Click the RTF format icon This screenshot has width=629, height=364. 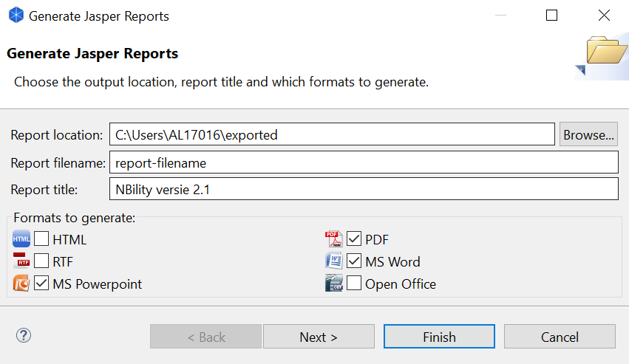(x=21, y=261)
